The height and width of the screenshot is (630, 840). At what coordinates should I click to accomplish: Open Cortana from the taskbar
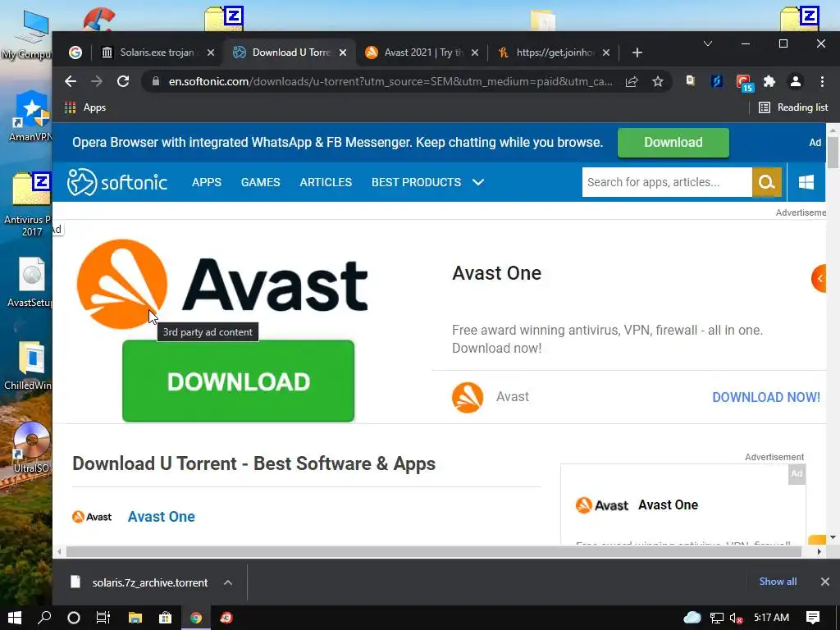(x=74, y=618)
